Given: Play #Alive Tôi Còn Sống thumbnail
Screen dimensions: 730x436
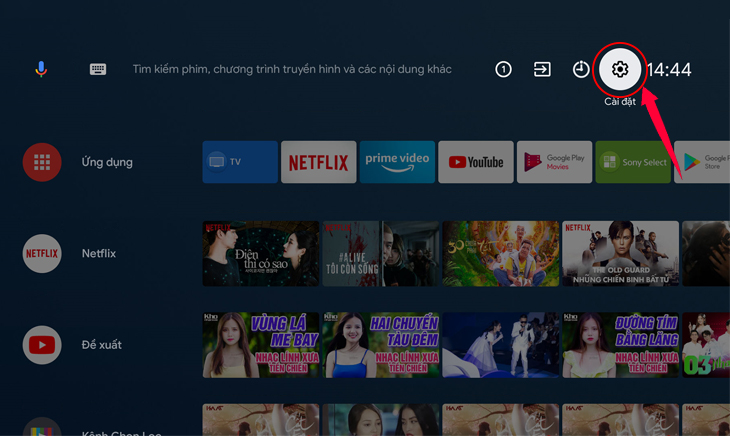Looking at the screenshot, I should click(381, 254).
